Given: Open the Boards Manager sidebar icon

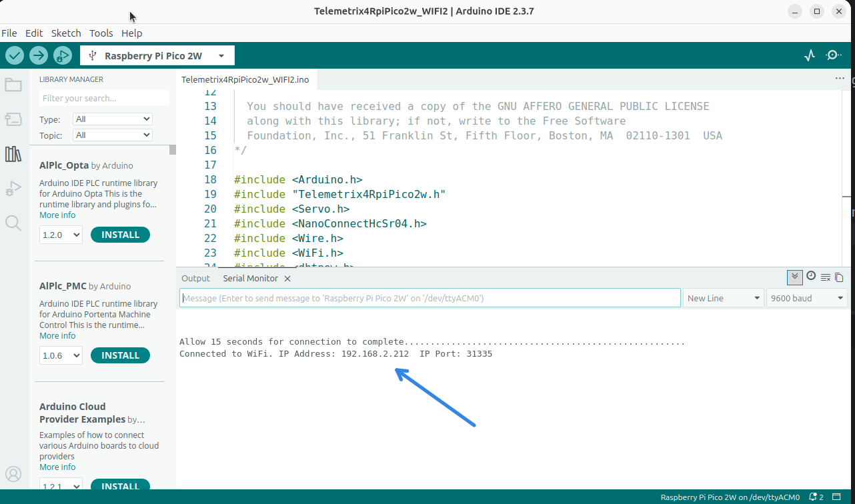Looking at the screenshot, I should (13, 119).
